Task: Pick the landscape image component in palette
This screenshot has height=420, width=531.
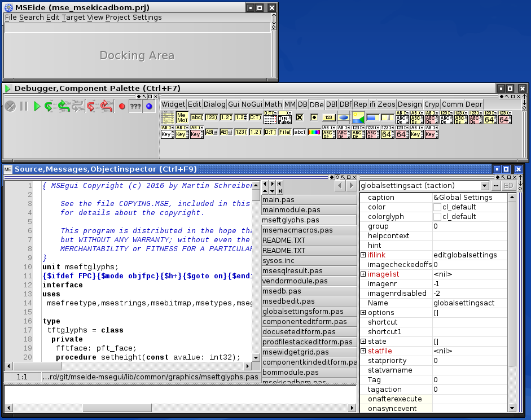Action: click(358, 117)
